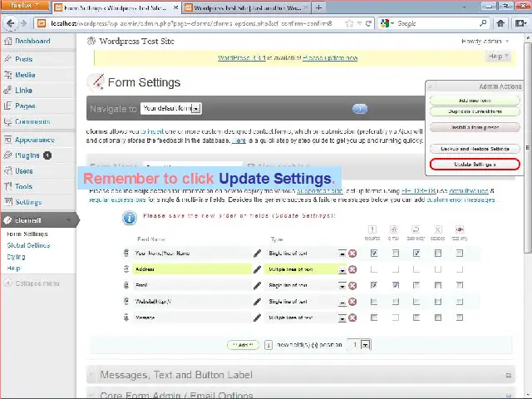
Task: Click the Firefox forward arrow button
Action: [23, 23]
